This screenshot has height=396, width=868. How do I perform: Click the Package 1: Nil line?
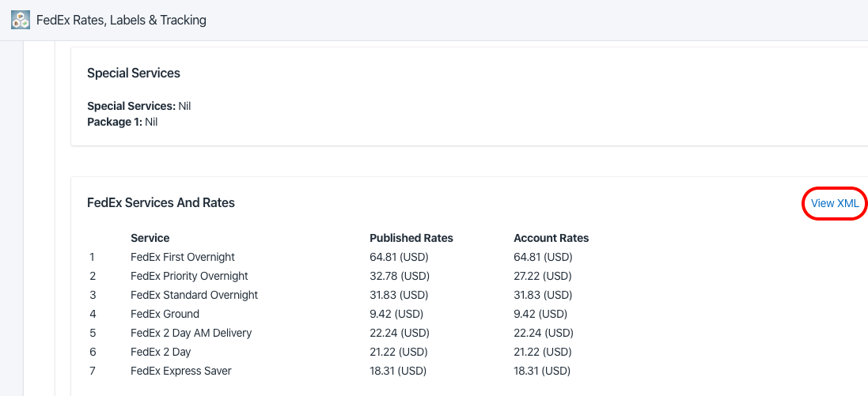click(x=123, y=122)
